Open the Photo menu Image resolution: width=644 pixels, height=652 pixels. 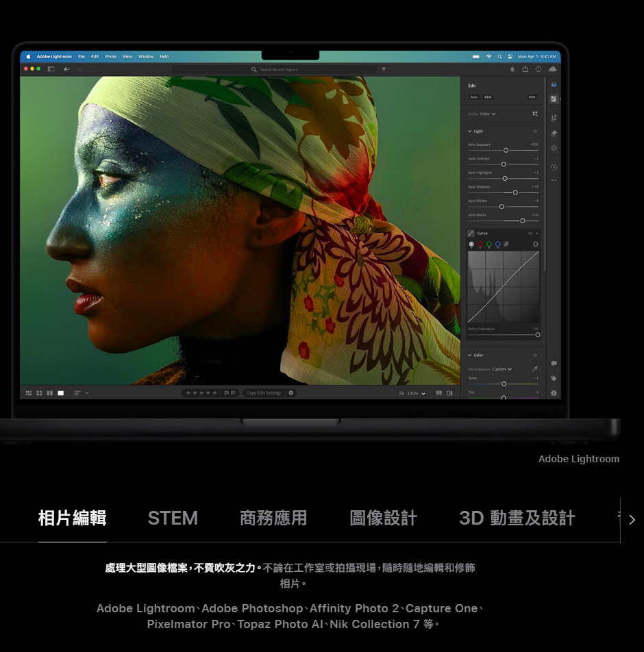pyautogui.click(x=110, y=56)
